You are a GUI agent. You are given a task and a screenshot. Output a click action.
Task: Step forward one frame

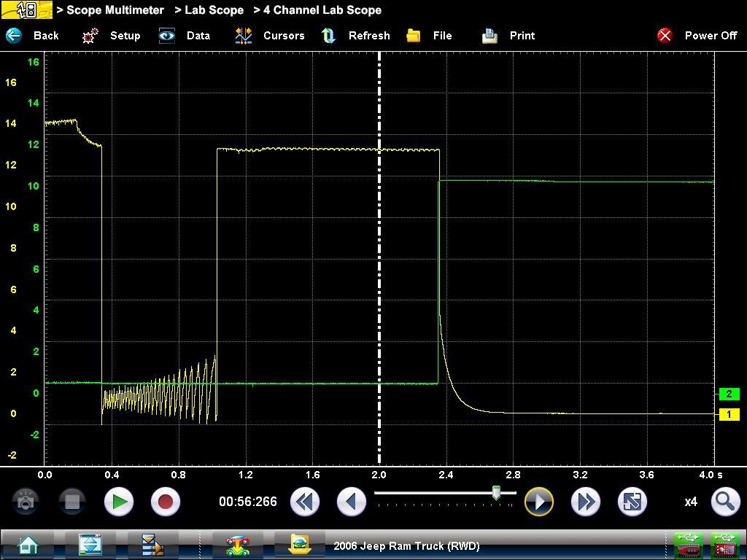coord(539,502)
